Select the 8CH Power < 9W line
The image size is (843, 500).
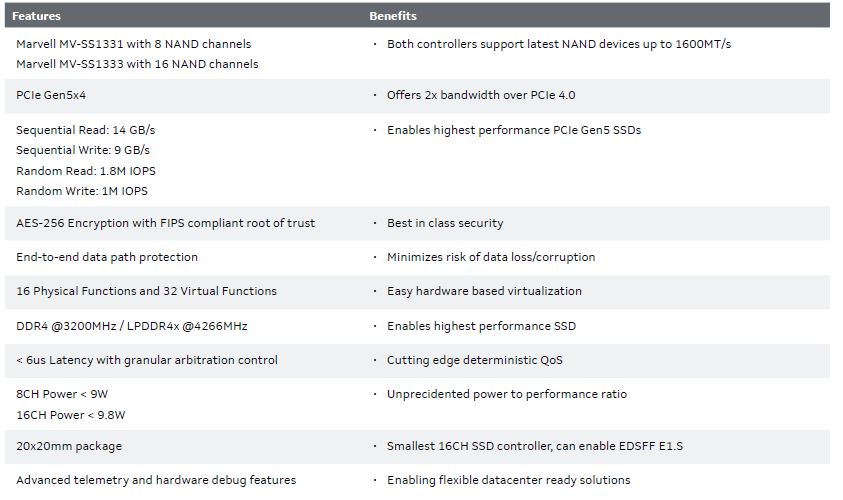(61, 394)
